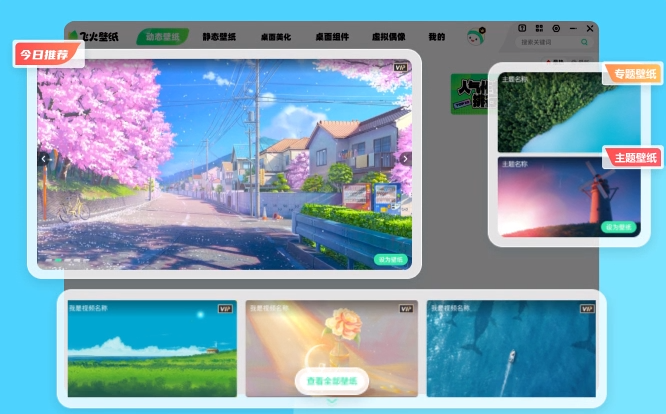Click 设为壁纸 on windmill theme
Screen dimensions: 666x414
(x=617, y=227)
